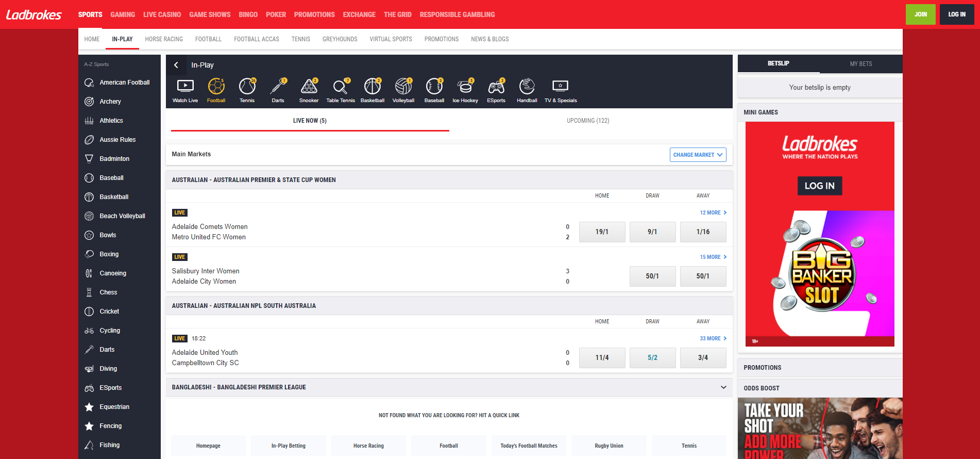Open the My Bets tab
The height and width of the screenshot is (459, 980).
pos(861,64)
